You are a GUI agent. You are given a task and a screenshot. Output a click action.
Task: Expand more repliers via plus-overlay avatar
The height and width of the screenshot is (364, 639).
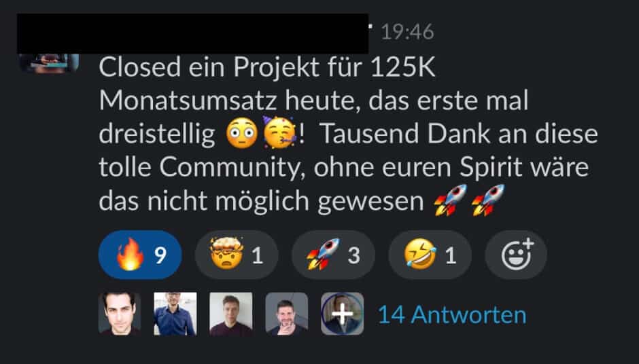tap(343, 314)
